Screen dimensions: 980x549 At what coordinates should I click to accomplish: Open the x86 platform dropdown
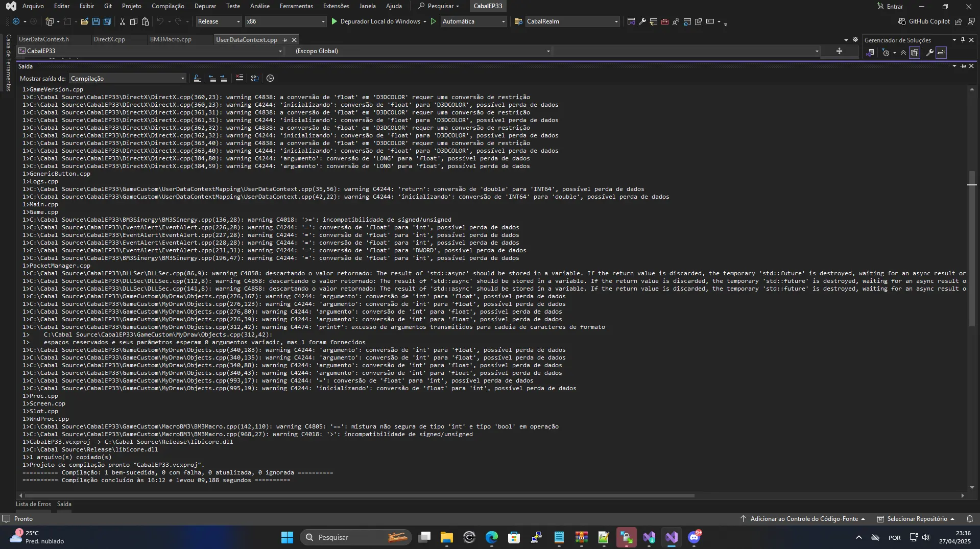click(x=285, y=21)
